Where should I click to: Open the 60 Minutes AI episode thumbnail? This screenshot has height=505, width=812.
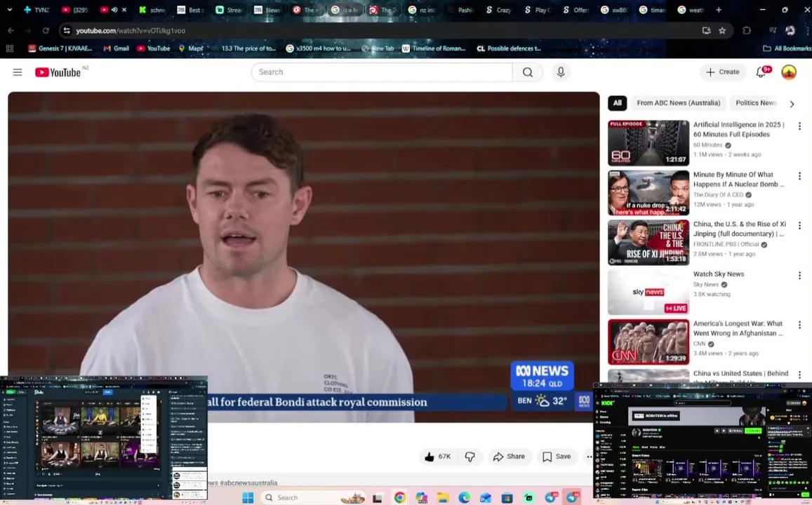coord(648,143)
